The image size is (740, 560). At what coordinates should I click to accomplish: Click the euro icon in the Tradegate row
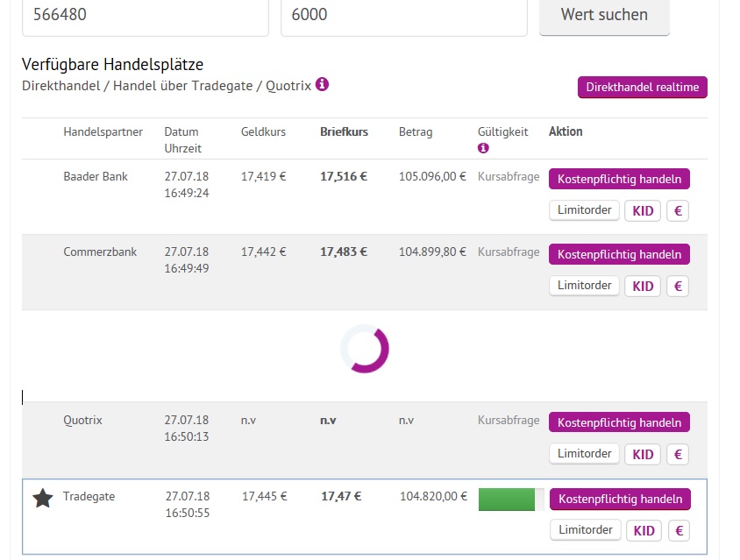click(x=679, y=530)
